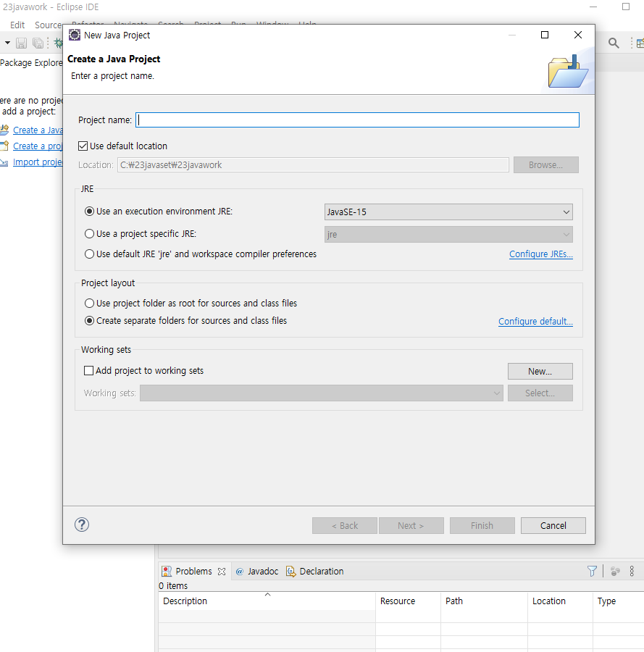Select Use project folder as root option
Screen dimensions: 644x652
click(x=89, y=303)
